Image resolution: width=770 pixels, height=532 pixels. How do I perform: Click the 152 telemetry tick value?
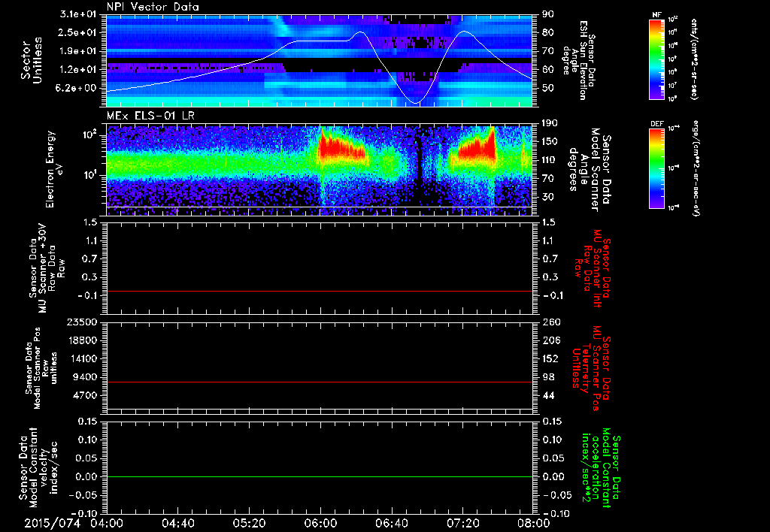coord(550,358)
